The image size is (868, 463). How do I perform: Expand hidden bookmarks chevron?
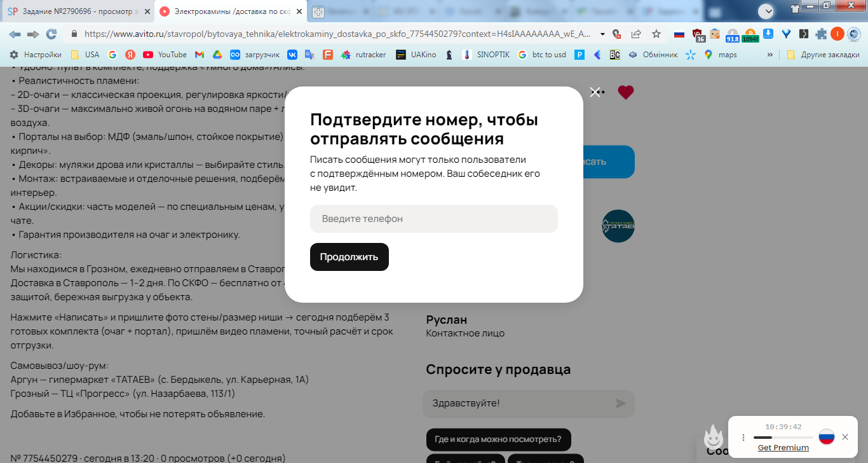[x=770, y=55]
